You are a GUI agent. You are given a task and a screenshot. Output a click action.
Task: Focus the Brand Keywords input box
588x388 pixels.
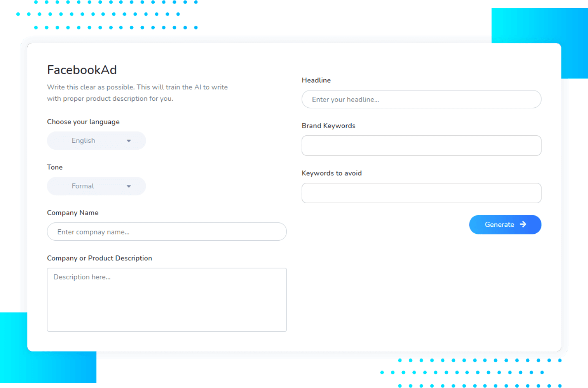click(421, 146)
